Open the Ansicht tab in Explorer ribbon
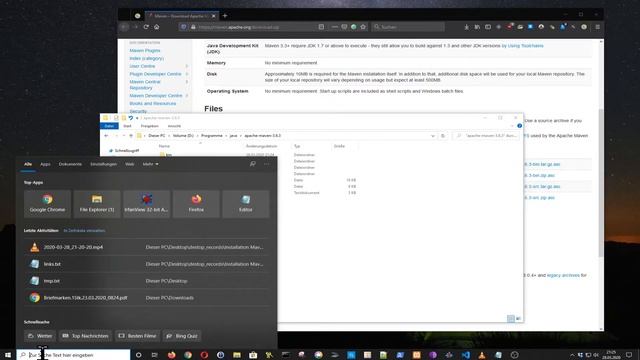This screenshot has width=640, height=360. click(174, 126)
